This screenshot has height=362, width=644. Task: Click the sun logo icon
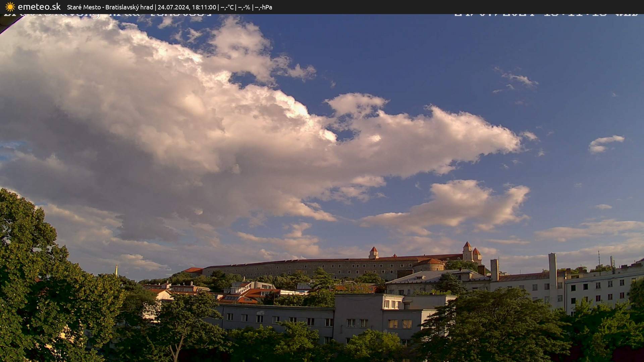[10, 7]
